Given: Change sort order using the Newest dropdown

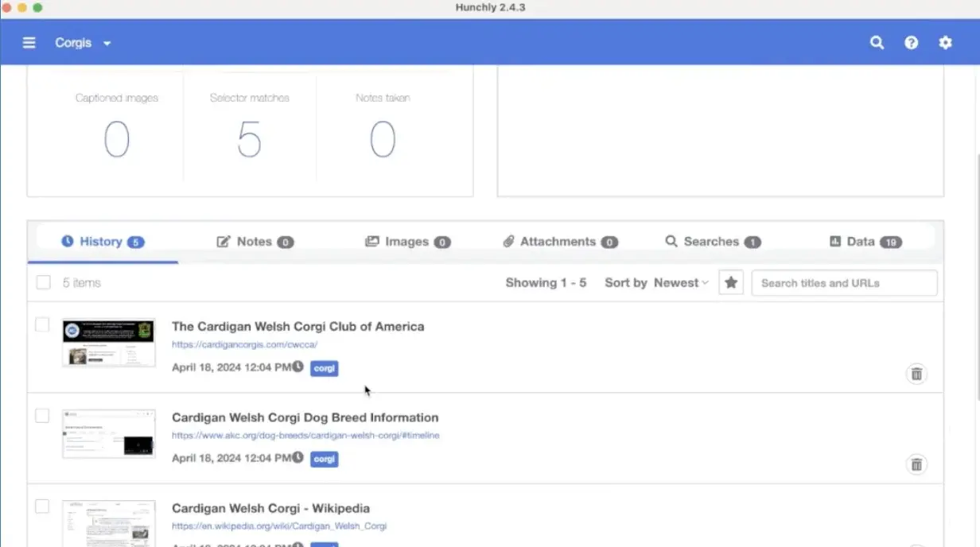Looking at the screenshot, I should [x=680, y=282].
